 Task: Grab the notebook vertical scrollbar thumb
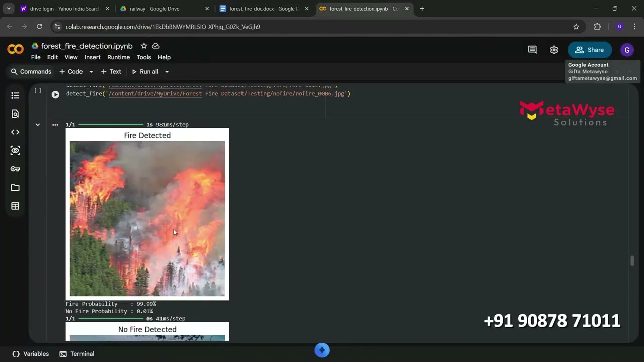pos(632,261)
